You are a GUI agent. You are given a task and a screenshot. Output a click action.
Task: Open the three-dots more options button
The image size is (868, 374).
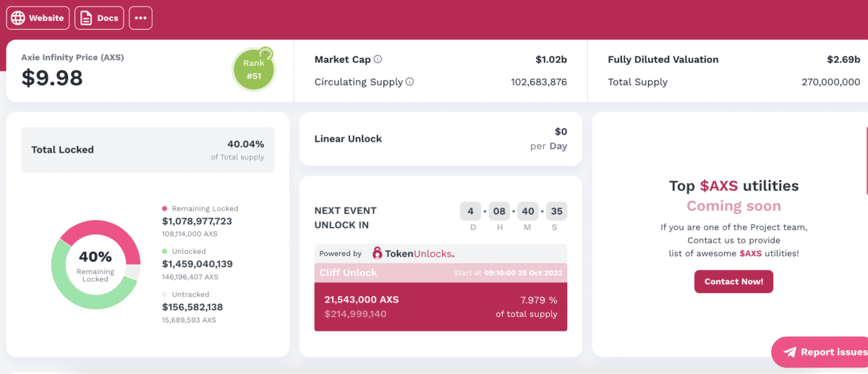pyautogui.click(x=140, y=18)
